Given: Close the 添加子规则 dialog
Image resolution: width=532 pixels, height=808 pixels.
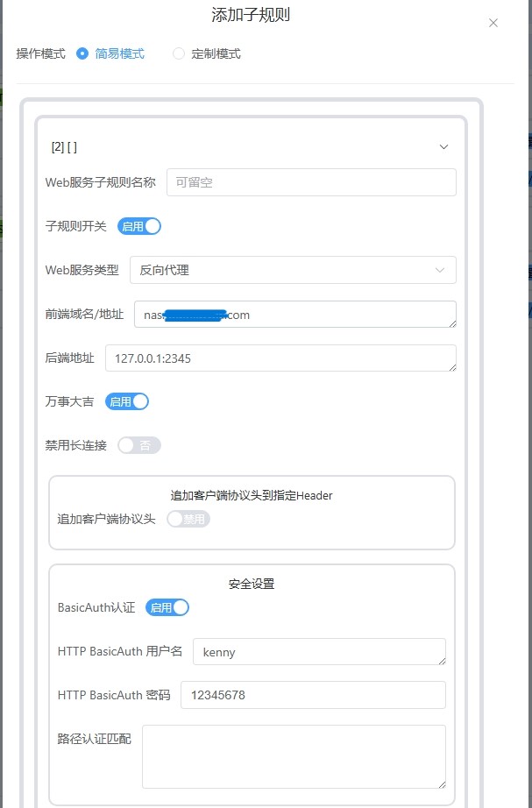Looking at the screenshot, I should [493, 24].
